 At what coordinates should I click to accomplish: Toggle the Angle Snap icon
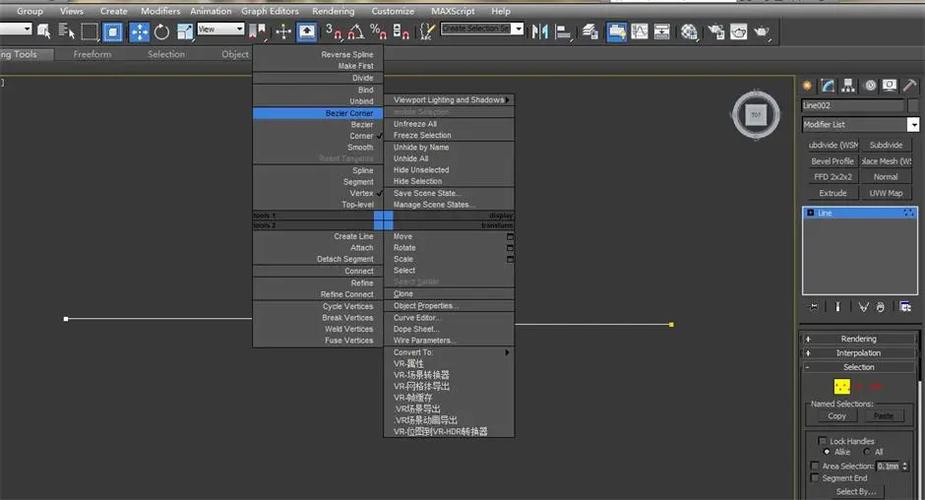click(x=356, y=32)
